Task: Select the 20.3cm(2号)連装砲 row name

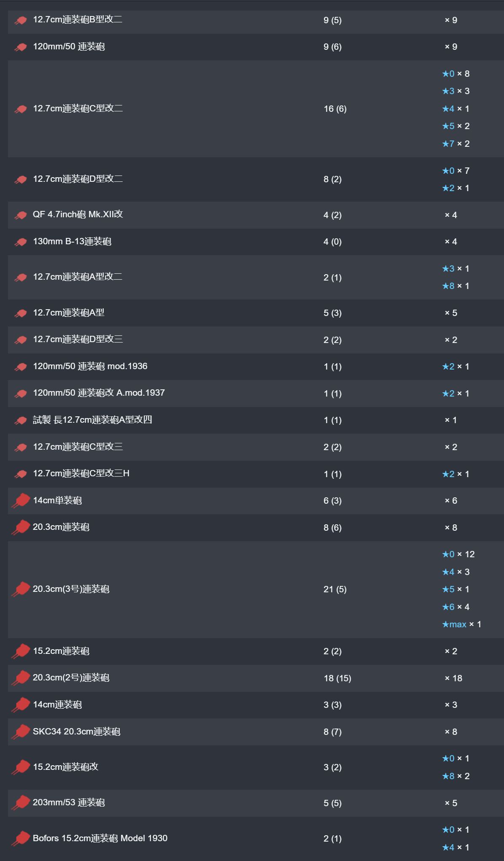Action: 71,678
